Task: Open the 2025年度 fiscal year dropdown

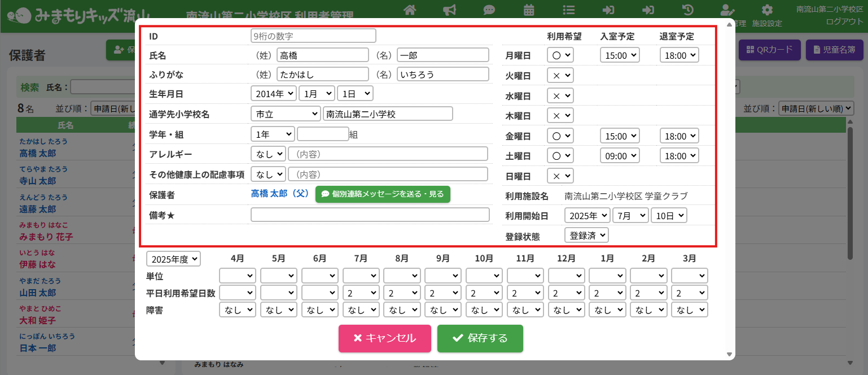Action: pos(173,259)
